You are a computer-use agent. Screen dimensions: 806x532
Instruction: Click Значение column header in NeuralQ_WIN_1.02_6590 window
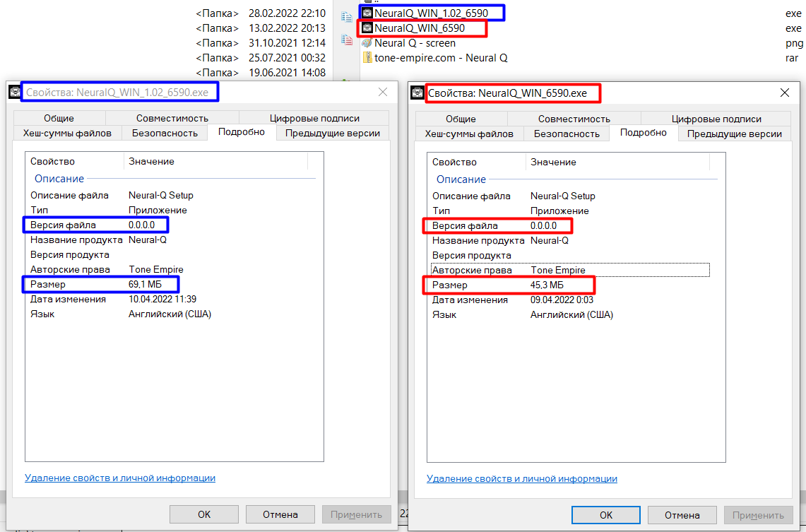216,161
